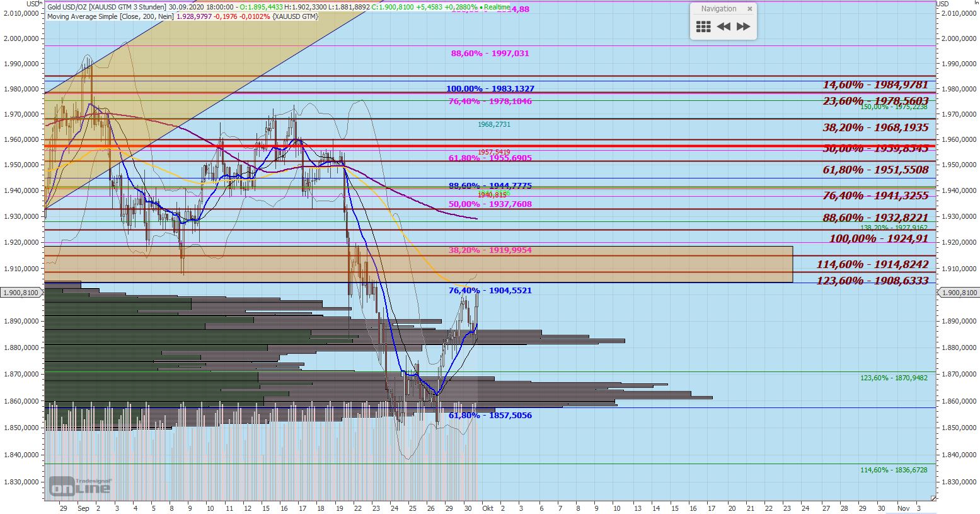This screenshot has width=980, height=514.
Task: Click the current price tag 1.900,8100 on left axis
Action: [x=21, y=293]
